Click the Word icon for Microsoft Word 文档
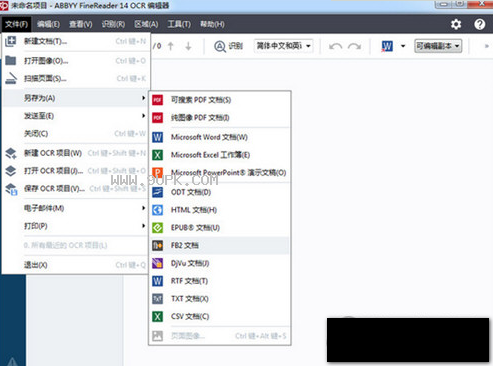493x366 pixels. coord(157,137)
